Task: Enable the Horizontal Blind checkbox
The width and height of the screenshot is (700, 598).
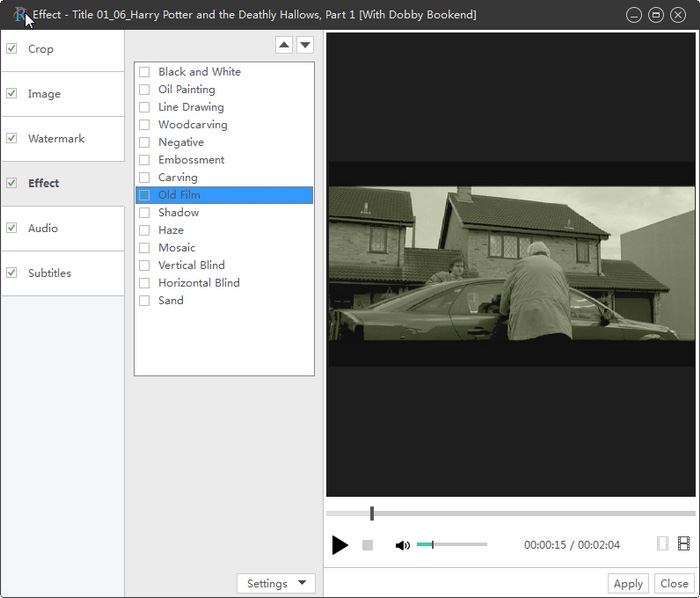Action: 144,283
